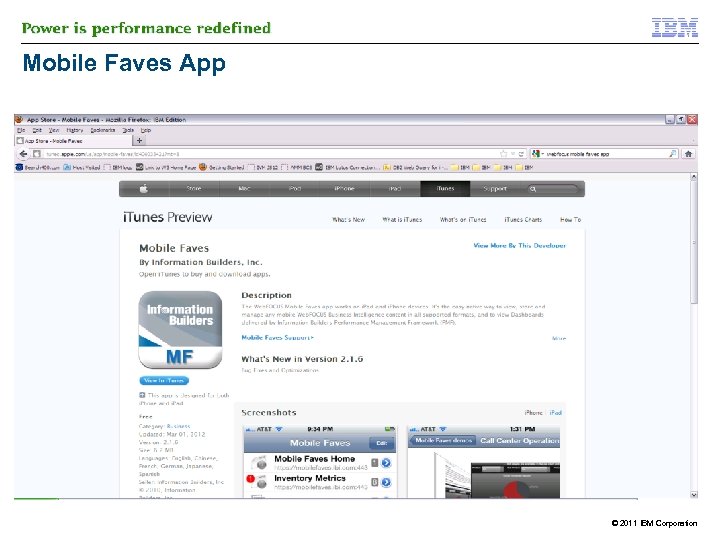Go to Support in Apple navigation
The width and height of the screenshot is (720, 540).
point(495,189)
